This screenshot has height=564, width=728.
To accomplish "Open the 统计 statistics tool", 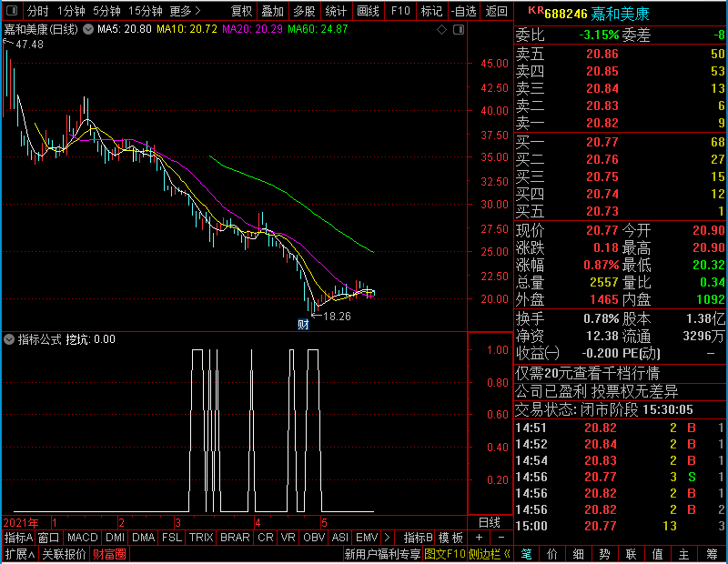I will point(336,11).
